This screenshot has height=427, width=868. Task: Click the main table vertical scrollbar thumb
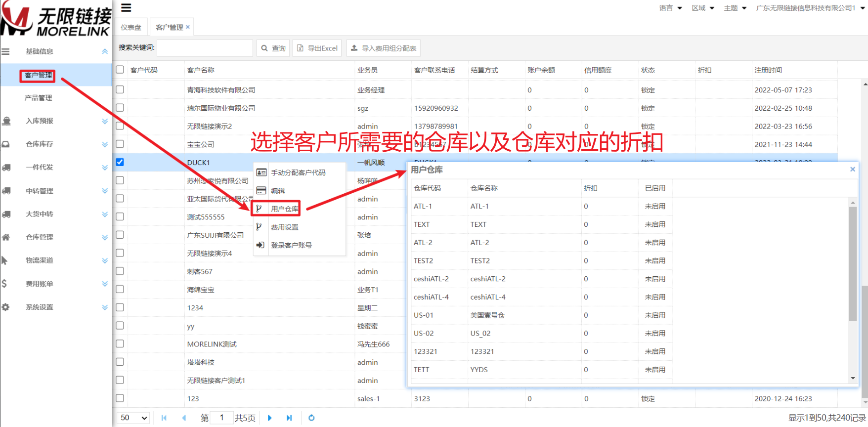865,341
